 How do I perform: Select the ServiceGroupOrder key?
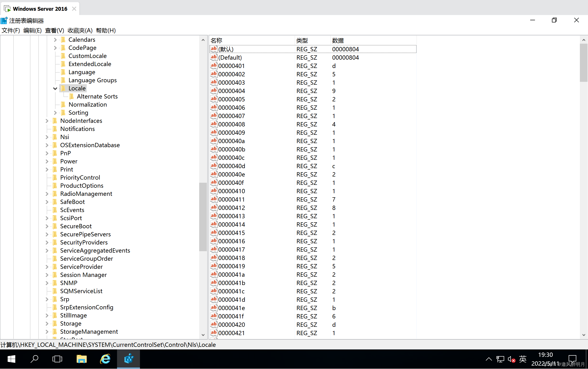[x=86, y=259]
